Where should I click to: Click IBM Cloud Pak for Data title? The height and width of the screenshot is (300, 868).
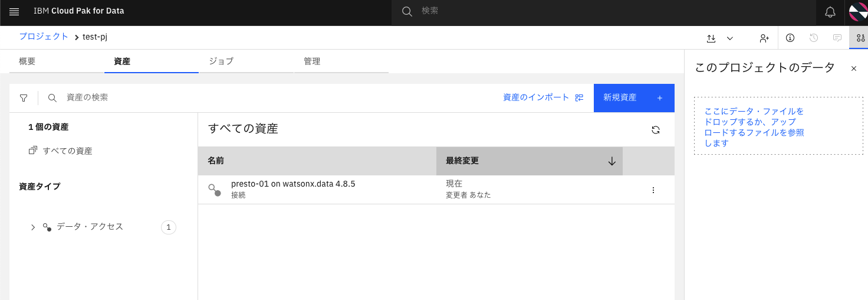(78, 11)
